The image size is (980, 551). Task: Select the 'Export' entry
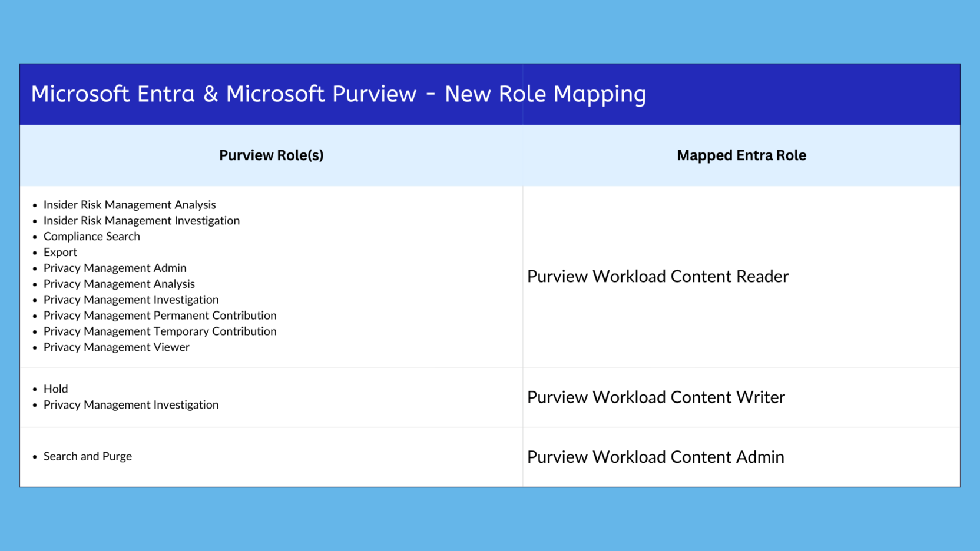pyautogui.click(x=60, y=253)
